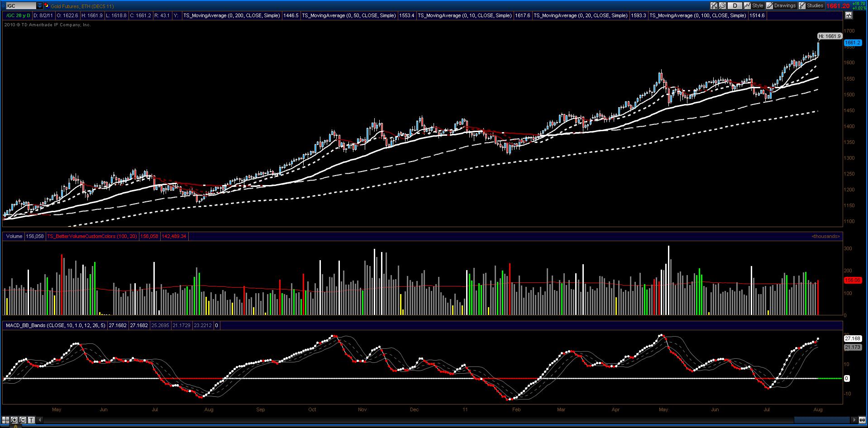Open the Studies menu
The height and width of the screenshot is (428, 868).
pyautogui.click(x=811, y=6)
